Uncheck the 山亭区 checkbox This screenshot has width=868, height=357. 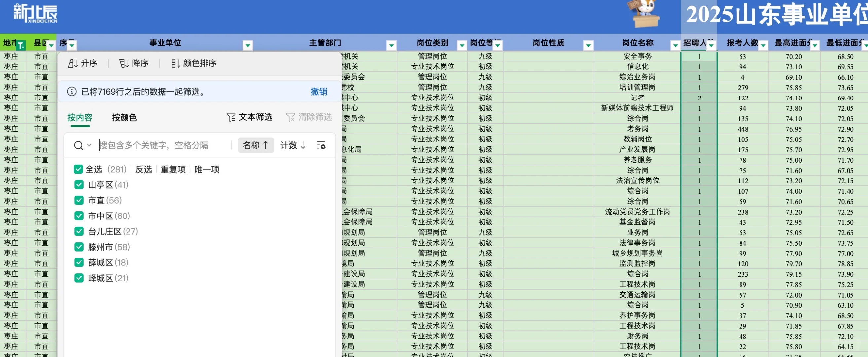pyautogui.click(x=79, y=185)
